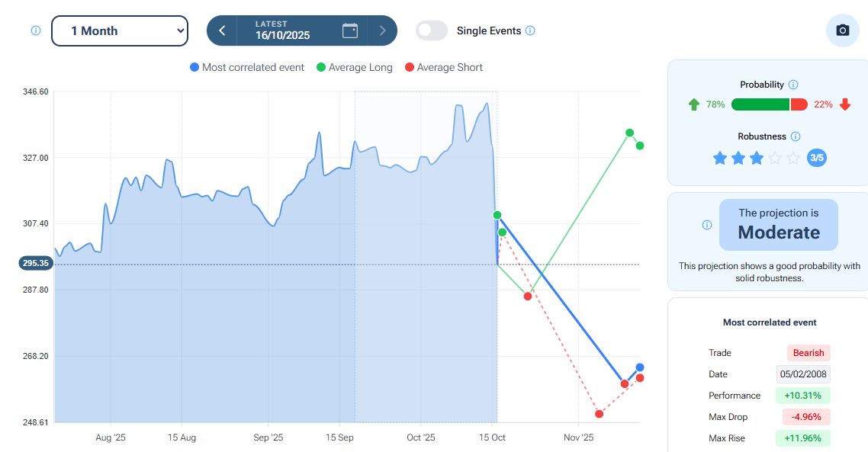The width and height of the screenshot is (868, 452).
Task: Click the 3/5 robustness rating badge
Action: tap(816, 158)
